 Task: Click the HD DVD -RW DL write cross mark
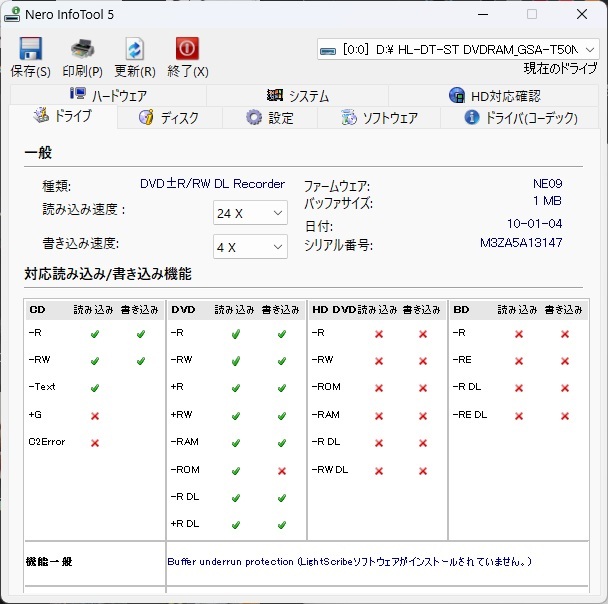coord(423,471)
